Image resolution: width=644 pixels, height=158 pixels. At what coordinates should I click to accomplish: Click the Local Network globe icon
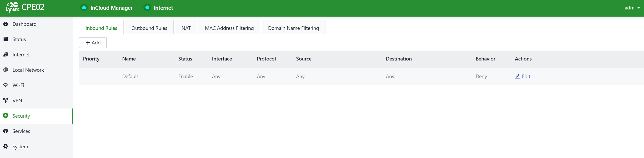point(6,70)
